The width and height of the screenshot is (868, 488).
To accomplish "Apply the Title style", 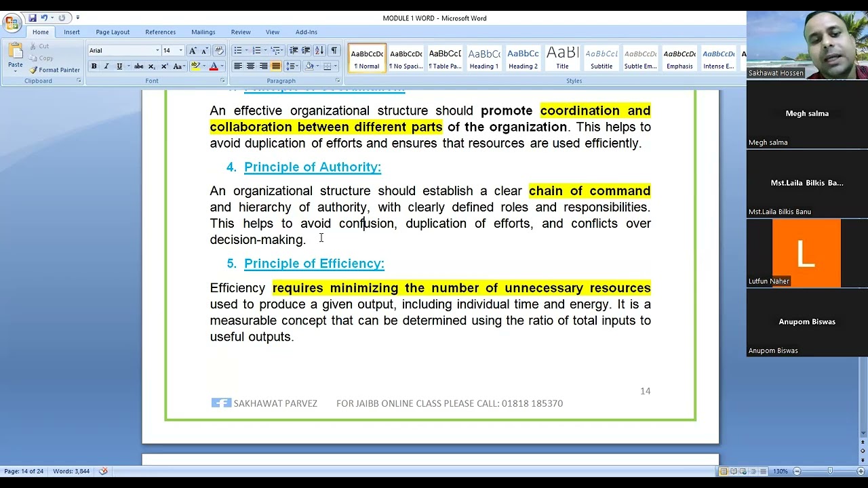I will click(562, 58).
